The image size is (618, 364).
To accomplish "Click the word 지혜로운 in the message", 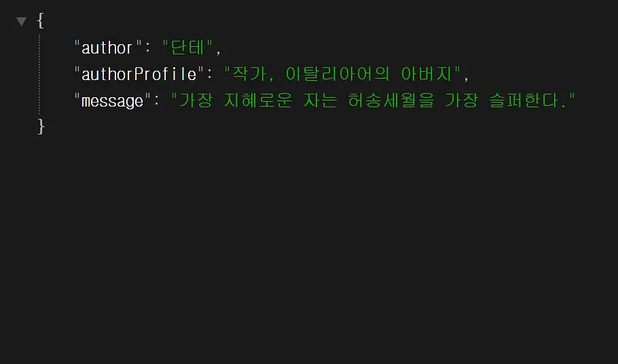I will point(258,101).
